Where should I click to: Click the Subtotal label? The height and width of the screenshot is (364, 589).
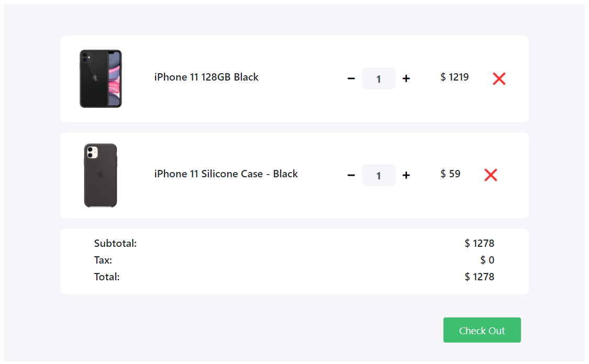(x=115, y=244)
